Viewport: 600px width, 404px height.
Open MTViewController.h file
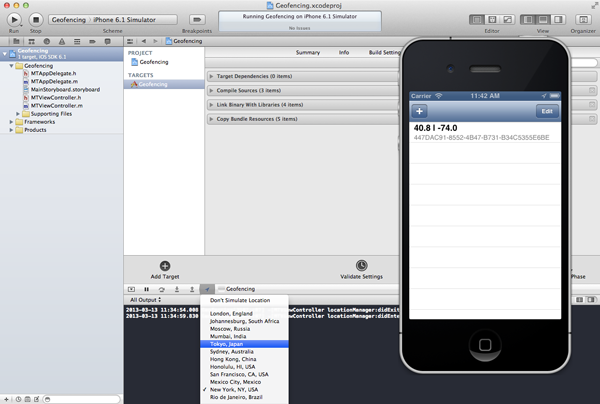[56, 98]
